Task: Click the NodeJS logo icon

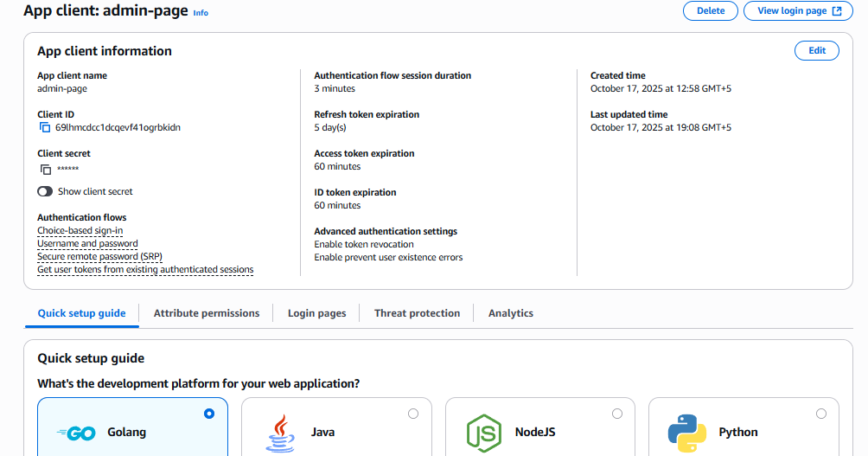Action: 484,433
